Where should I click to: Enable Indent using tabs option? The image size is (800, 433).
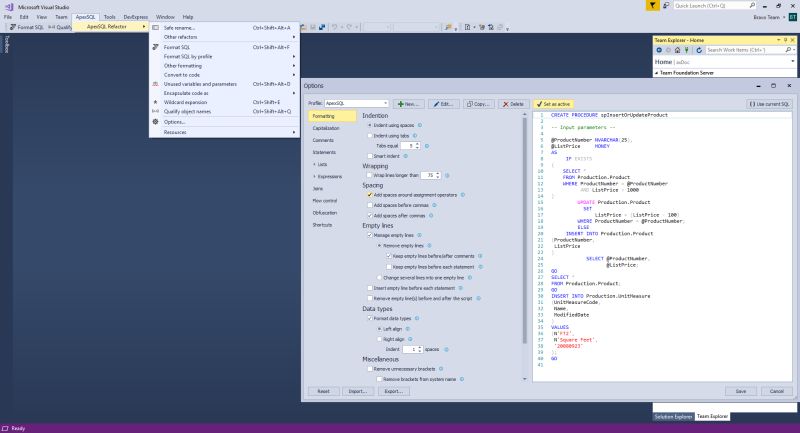[370, 136]
